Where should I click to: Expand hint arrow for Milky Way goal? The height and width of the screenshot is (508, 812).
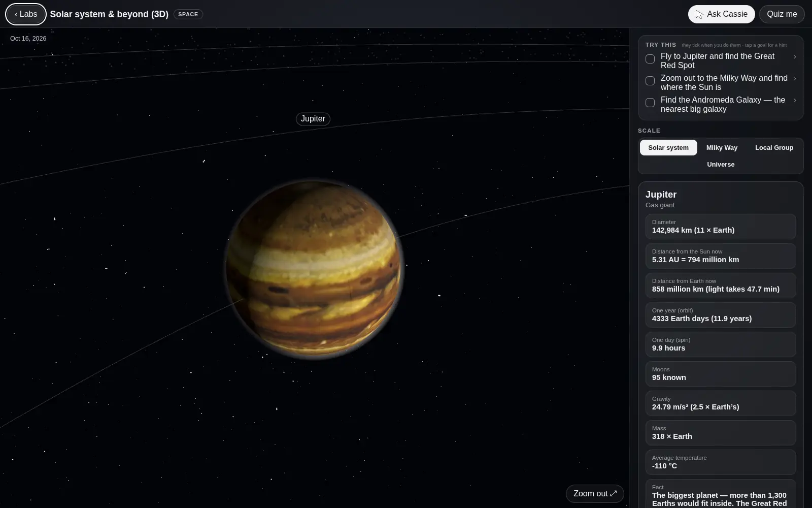(795, 78)
